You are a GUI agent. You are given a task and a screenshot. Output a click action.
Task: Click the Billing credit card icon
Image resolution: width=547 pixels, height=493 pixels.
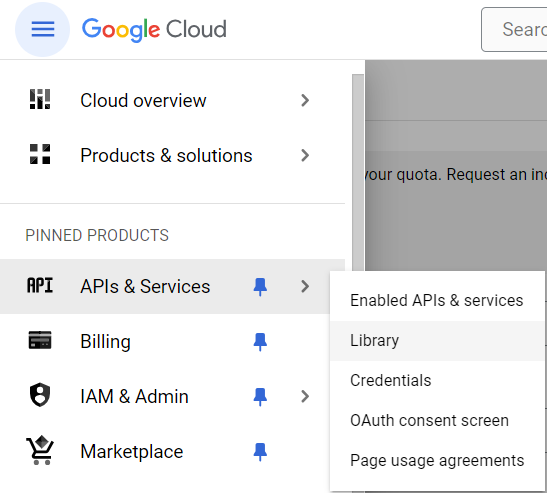(x=40, y=340)
